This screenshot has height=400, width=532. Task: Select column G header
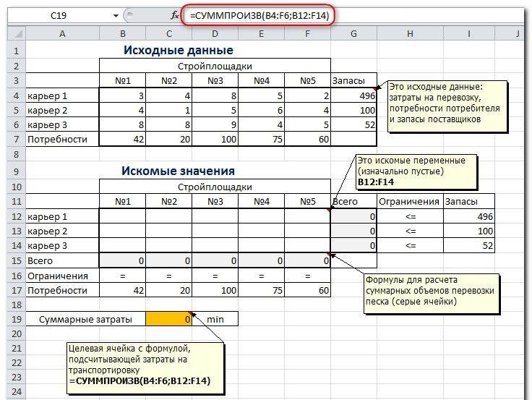tap(353, 33)
